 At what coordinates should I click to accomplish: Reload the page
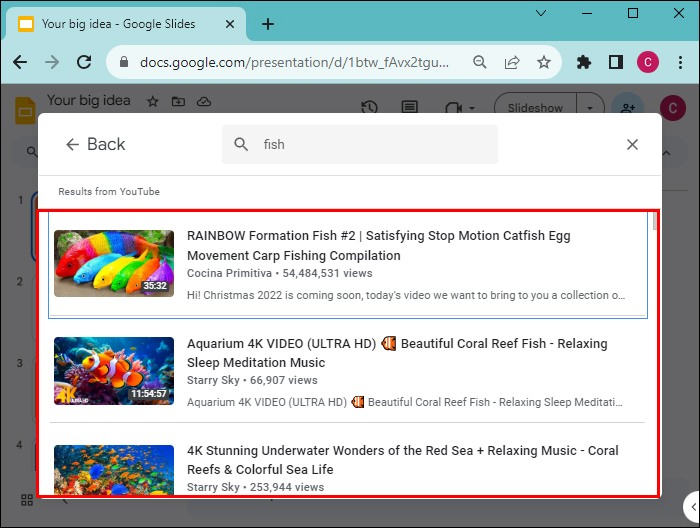(83, 62)
